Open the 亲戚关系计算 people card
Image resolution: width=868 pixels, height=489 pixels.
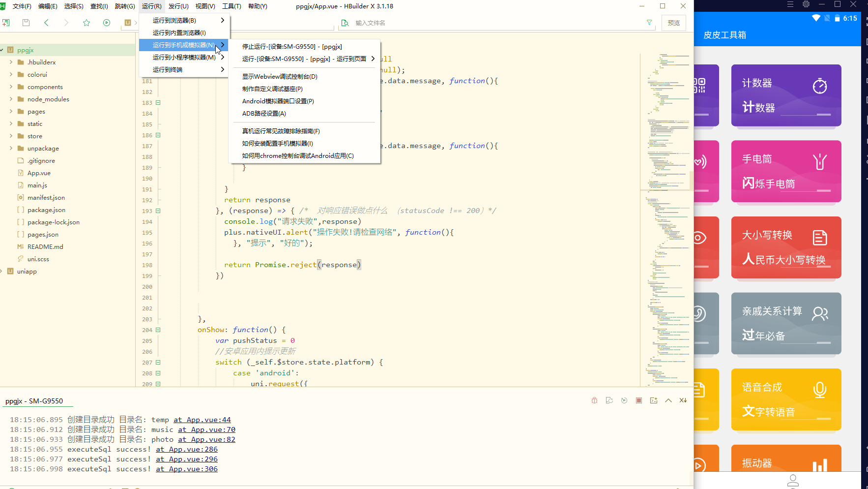click(x=786, y=324)
